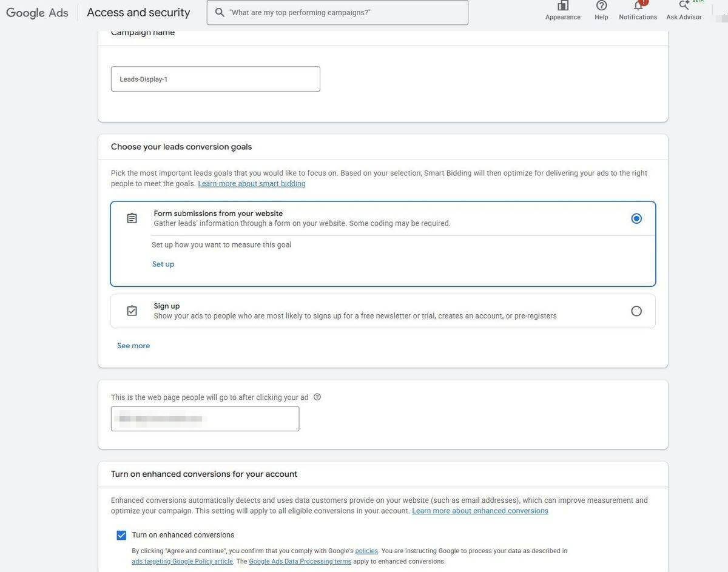This screenshot has height=572, width=728.
Task: Click the Sign up checkmark icon
Action: 132,311
